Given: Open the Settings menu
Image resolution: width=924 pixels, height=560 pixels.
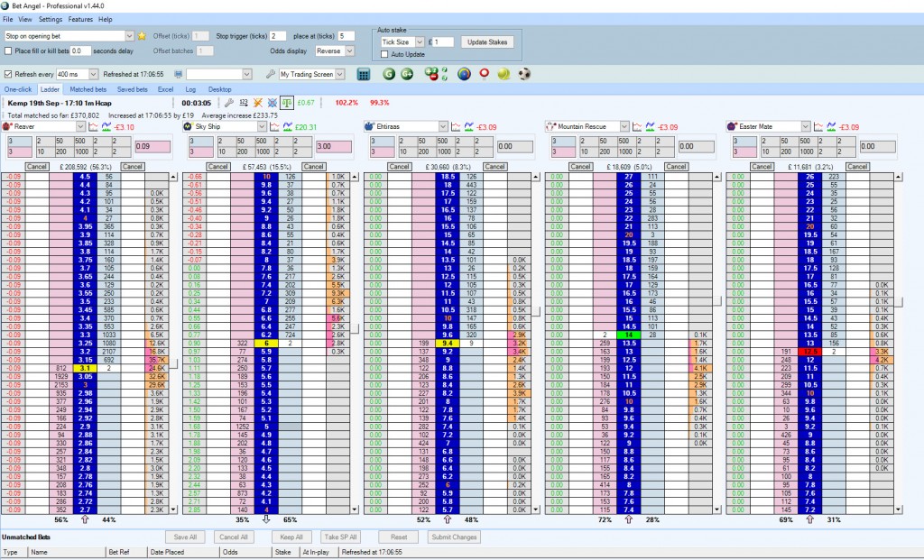Looking at the screenshot, I should (x=51, y=20).
